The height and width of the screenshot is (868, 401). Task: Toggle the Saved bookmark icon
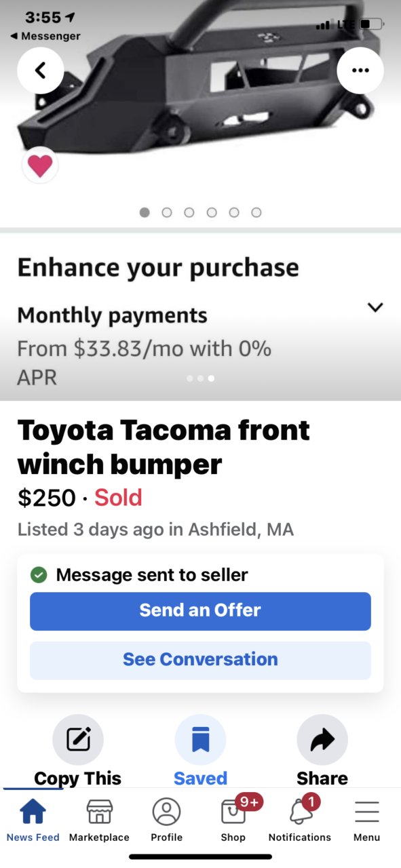200,740
